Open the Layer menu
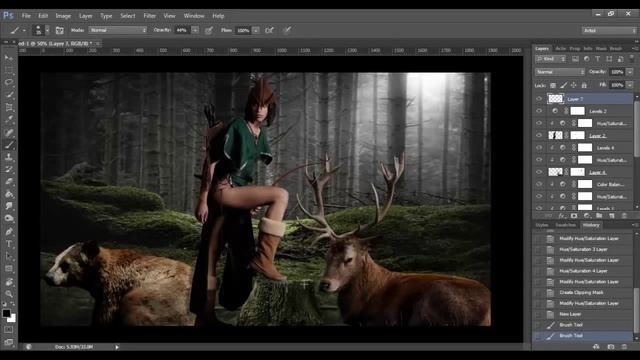The image size is (640, 360). [x=86, y=16]
